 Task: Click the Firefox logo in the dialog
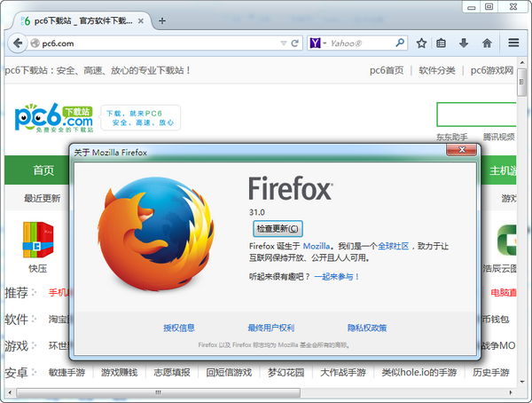point(156,234)
